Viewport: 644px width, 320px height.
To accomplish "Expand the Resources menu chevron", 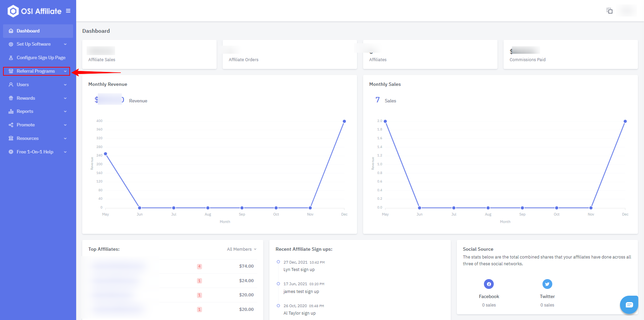I will click(65, 139).
